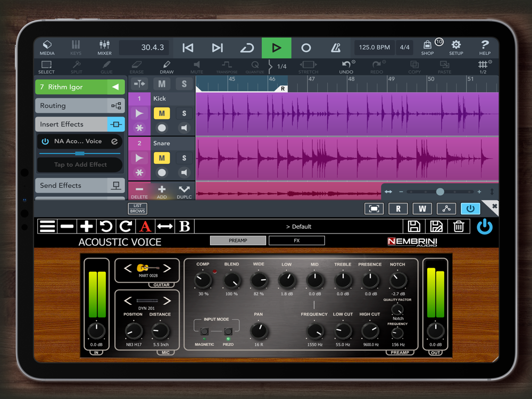
Task: Select next guitar model arrow
Action: pyautogui.click(x=167, y=268)
